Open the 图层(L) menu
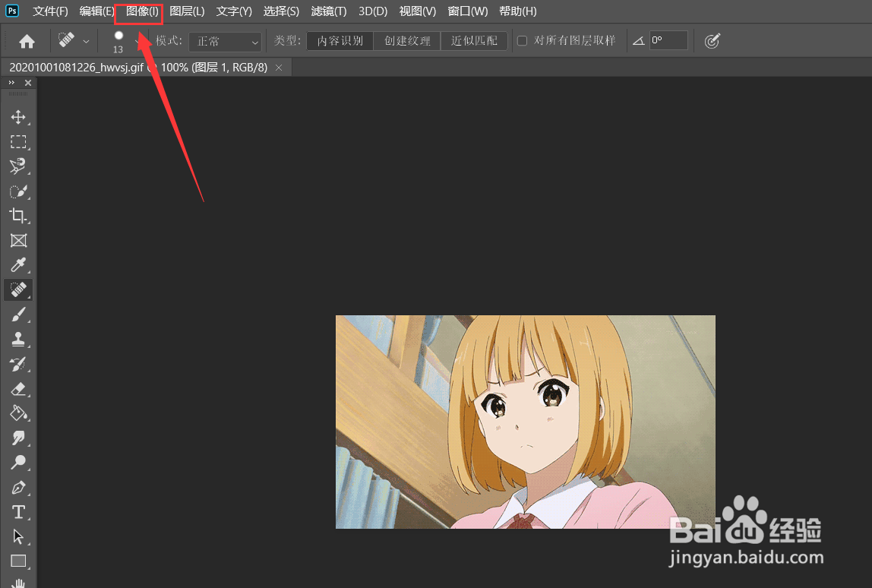The height and width of the screenshot is (588, 872). pyautogui.click(x=187, y=11)
